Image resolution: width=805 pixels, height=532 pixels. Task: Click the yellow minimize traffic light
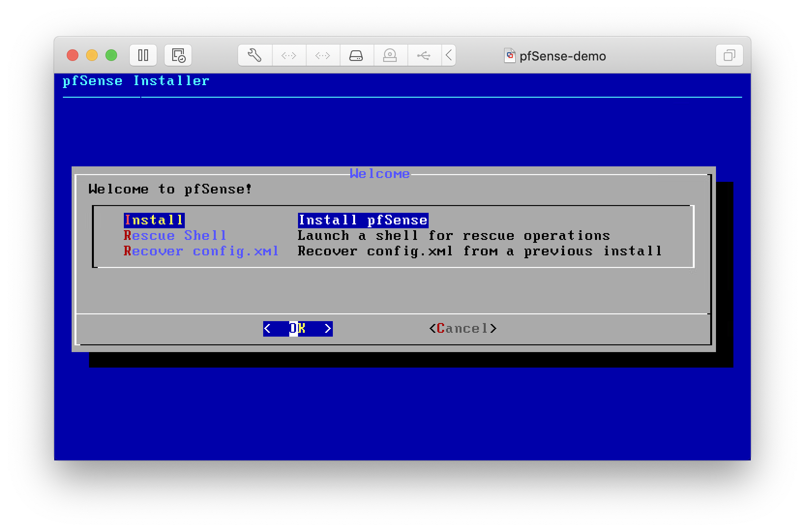coord(92,55)
